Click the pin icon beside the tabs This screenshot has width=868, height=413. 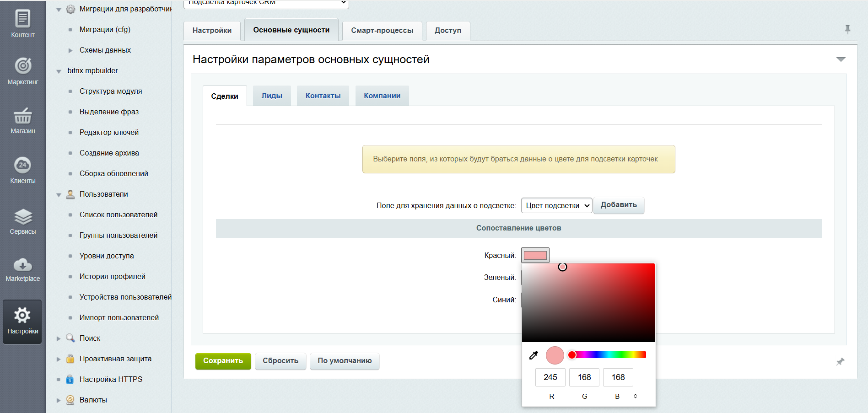click(847, 30)
